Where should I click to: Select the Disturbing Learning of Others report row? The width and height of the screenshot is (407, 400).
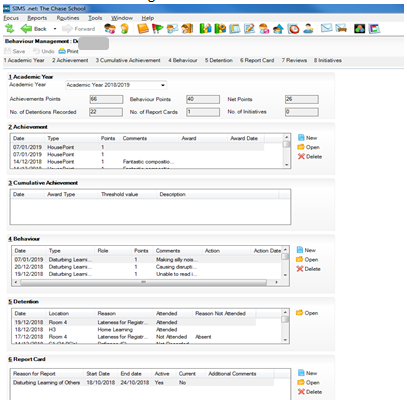pyautogui.click(x=143, y=383)
